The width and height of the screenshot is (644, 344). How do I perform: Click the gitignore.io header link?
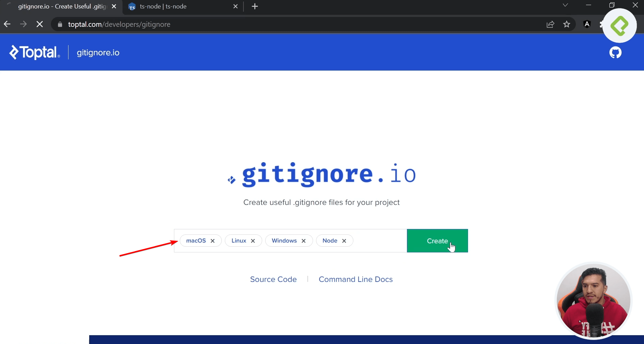pos(98,53)
